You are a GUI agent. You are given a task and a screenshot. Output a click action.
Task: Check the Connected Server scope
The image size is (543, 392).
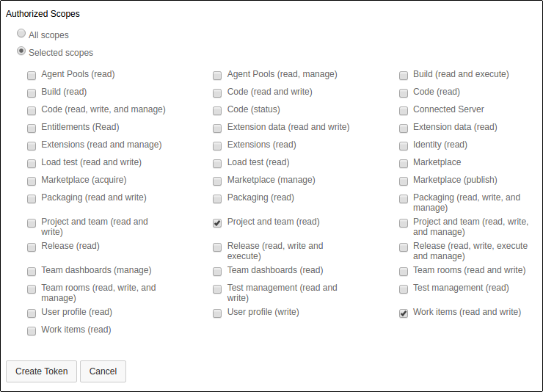[x=404, y=110]
